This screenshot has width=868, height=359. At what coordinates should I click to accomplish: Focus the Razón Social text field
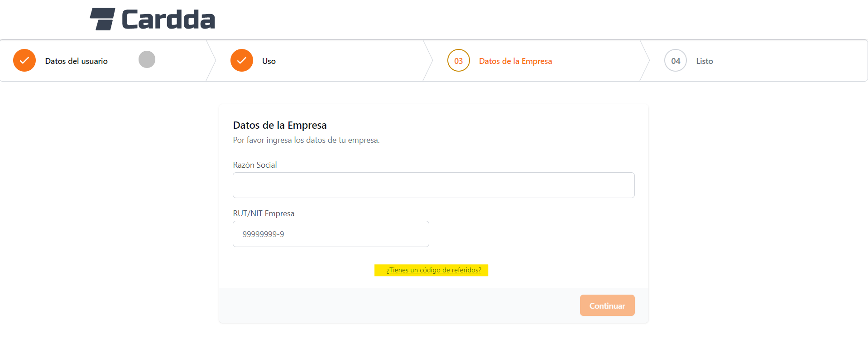pyautogui.click(x=433, y=185)
